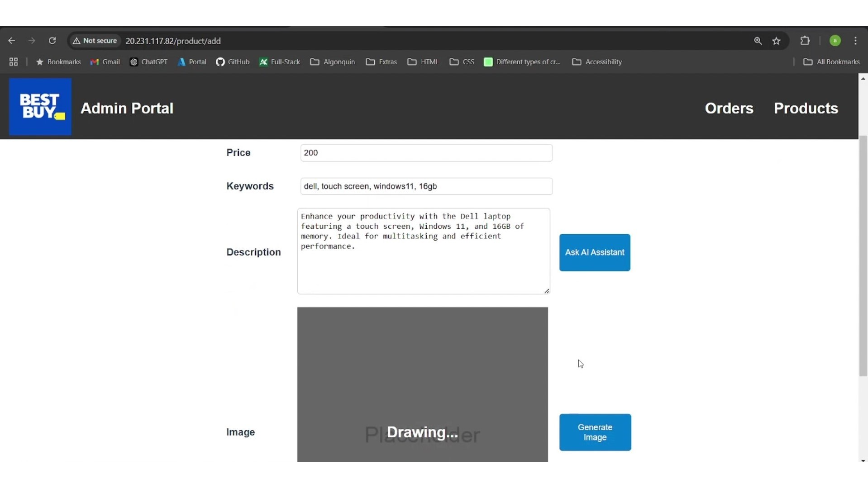
Task: Go to the Products page
Action: tap(806, 109)
